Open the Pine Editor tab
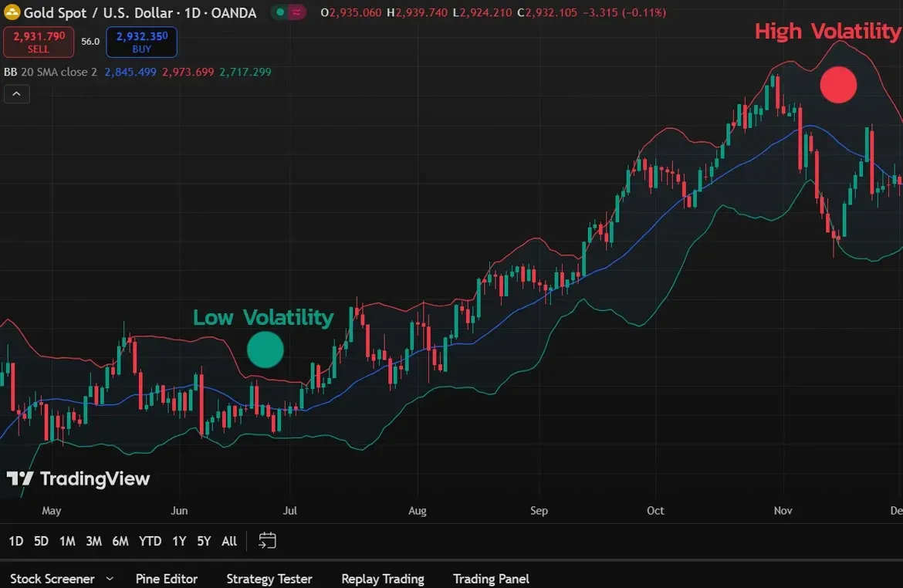Image resolution: width=903 pixels, height=588 pixels. point(167,578)
